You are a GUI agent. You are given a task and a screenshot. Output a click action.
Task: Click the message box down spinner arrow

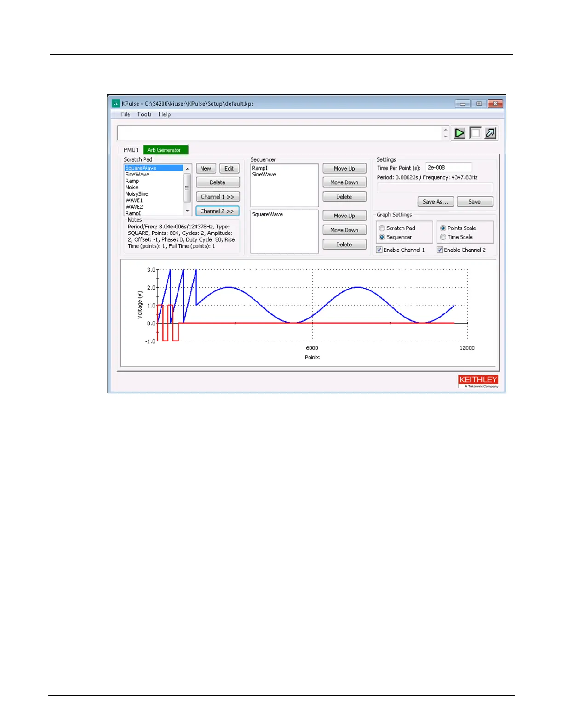tap(445, 136)
